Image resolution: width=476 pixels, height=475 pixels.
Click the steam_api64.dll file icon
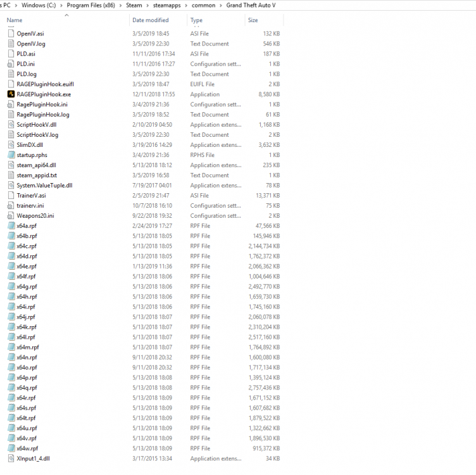coord(11,165)
